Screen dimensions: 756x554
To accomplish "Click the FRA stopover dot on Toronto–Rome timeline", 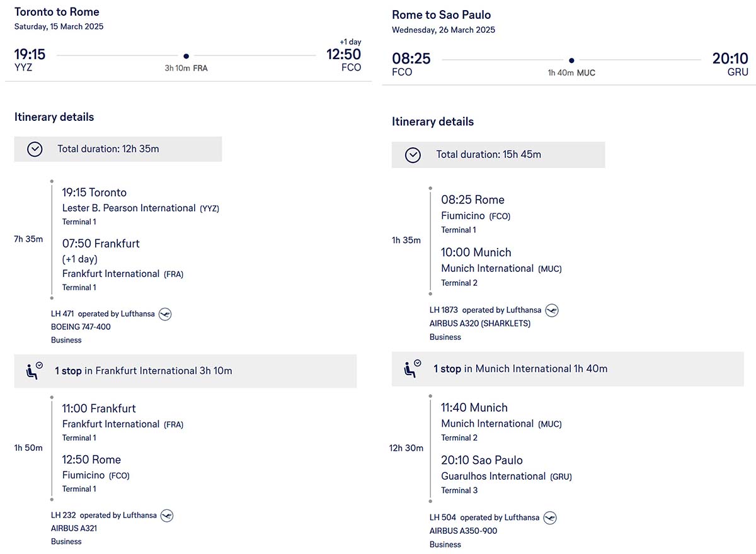I will (x=186, y=56).
